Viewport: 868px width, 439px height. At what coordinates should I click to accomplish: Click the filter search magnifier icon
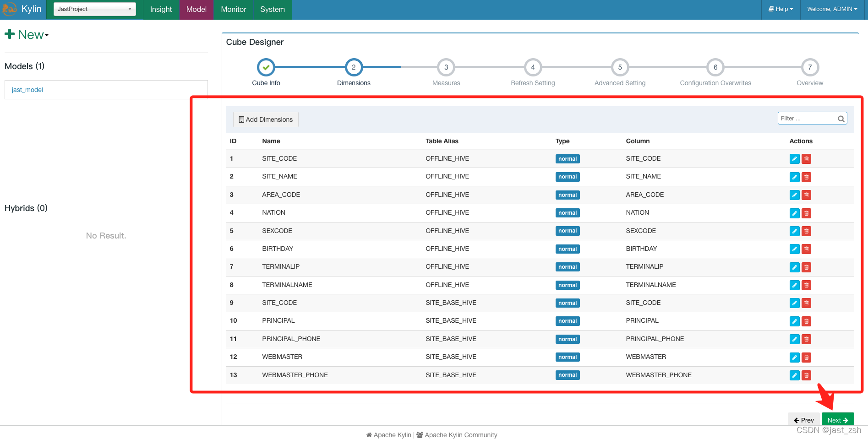coord(841,119)
